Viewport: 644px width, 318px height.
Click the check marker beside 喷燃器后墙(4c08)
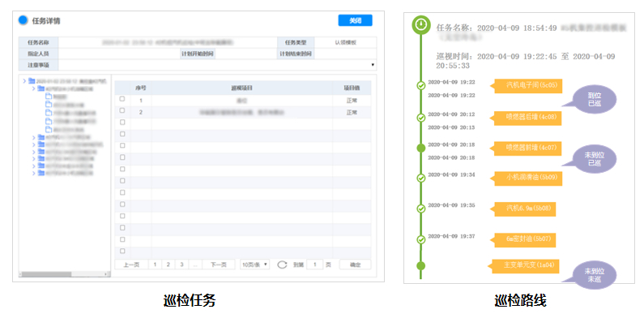click(x=421, y=118)
